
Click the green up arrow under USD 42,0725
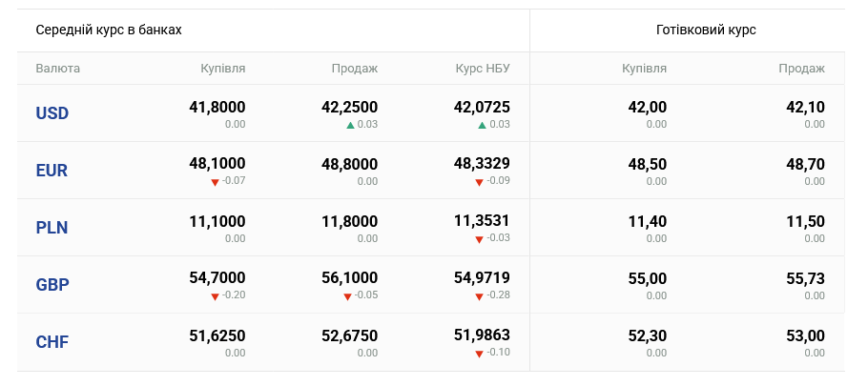point(483,125)
